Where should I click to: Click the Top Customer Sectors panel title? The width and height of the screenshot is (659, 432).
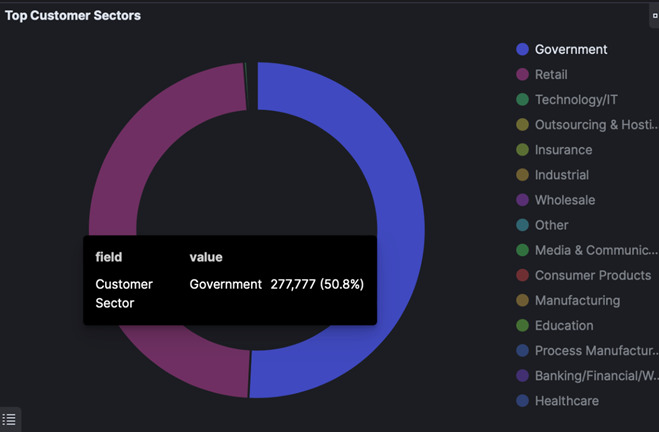point(73,16)
